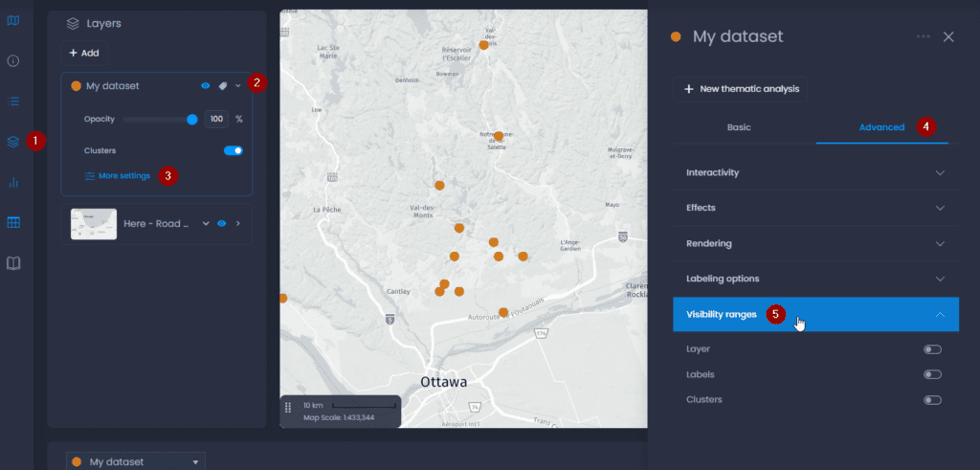Click the orange dot icon next to My dataset layer
Viewport: 980px width, 470px height.
pyautogui.click(x=77, y=86)
